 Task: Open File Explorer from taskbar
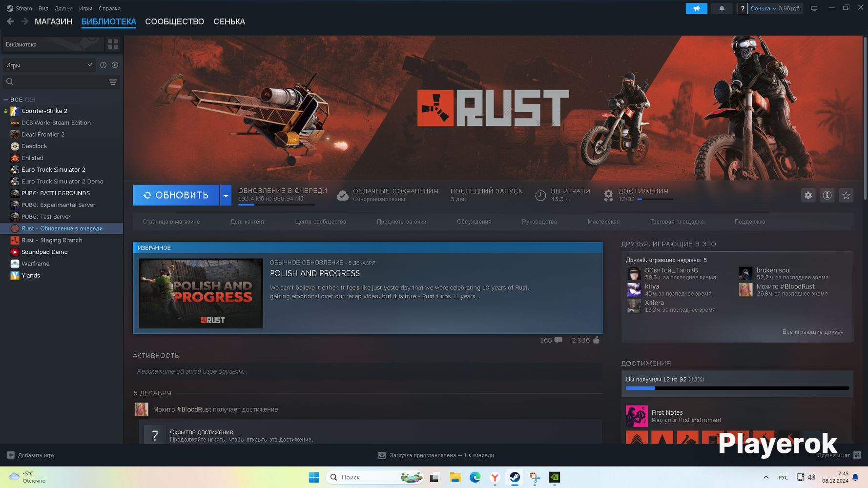pos(455,477)
